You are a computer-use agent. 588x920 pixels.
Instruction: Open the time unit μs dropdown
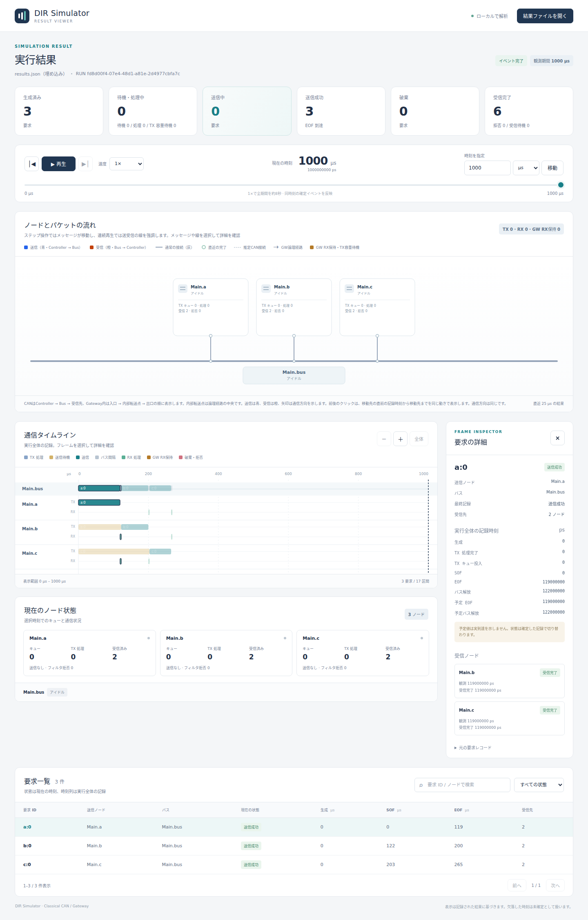[526, 168]
